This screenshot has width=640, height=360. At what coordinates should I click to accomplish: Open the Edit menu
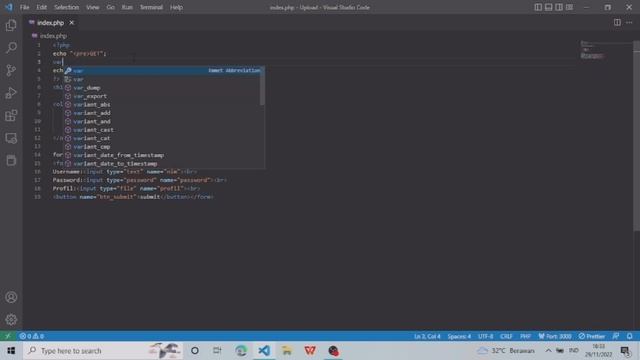click(x=41, y=7)
